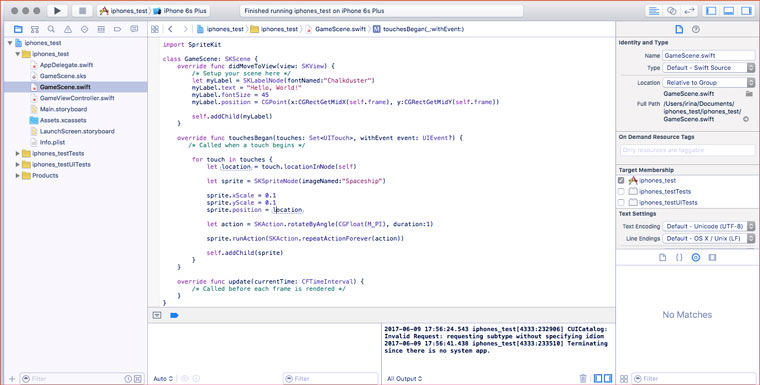Open the Code Snippet library
The image size is (760, 385).
pyautogui.click(x=679, y=257)
